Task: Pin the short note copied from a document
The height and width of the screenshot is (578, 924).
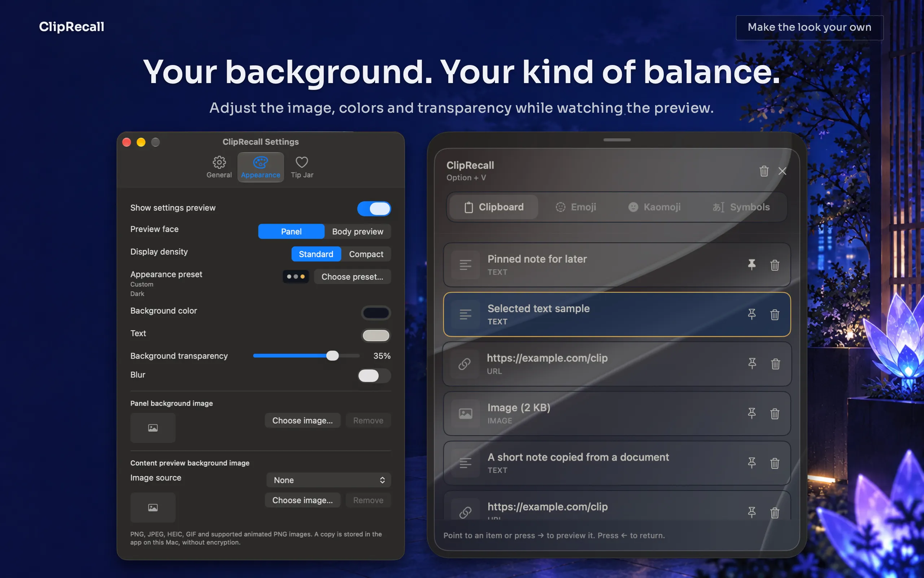Action: [752, 463]
